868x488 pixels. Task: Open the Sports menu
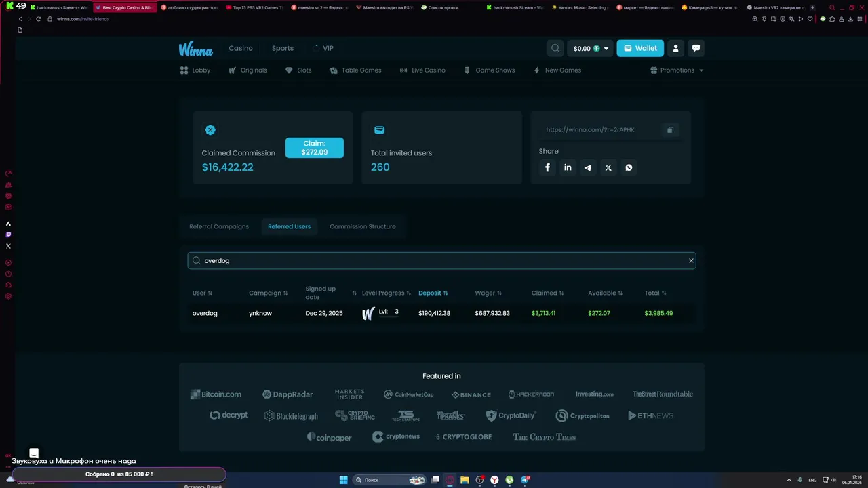click(x=283, y=48)
